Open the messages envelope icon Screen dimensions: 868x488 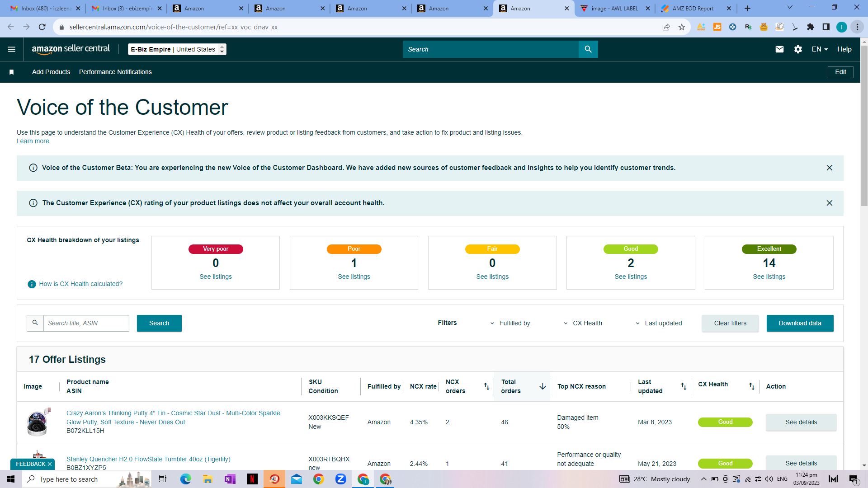(x=779, y=49)
